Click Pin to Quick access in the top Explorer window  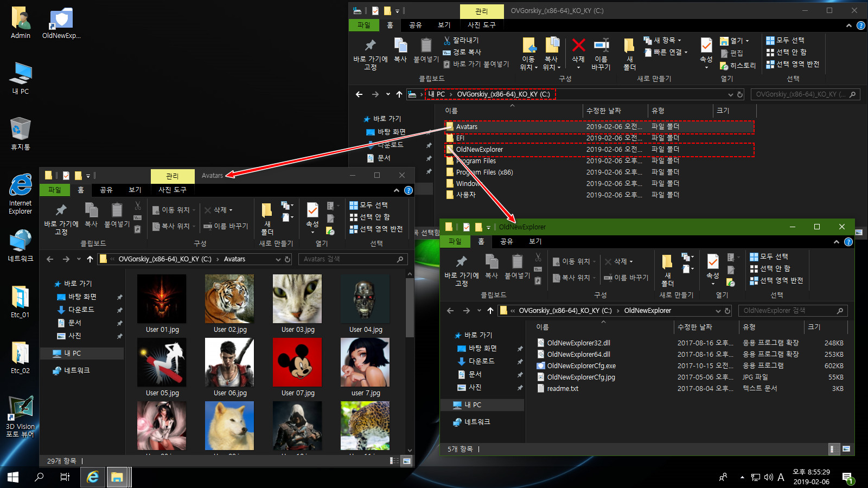tap(370, 54)
